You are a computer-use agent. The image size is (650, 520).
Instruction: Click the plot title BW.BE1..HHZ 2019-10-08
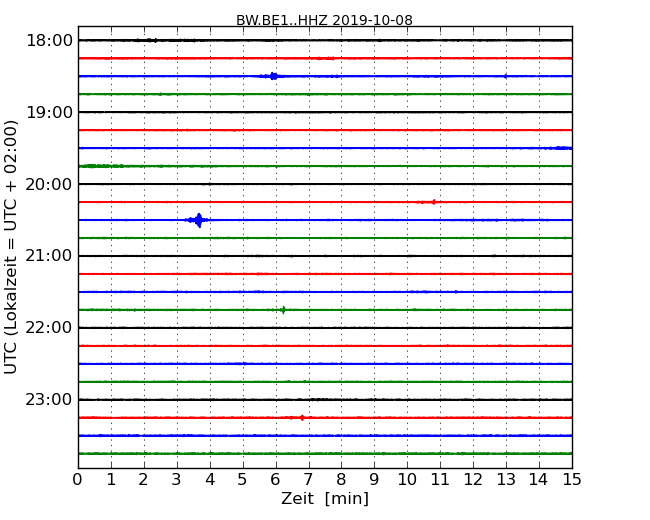(x=324, y=20)
